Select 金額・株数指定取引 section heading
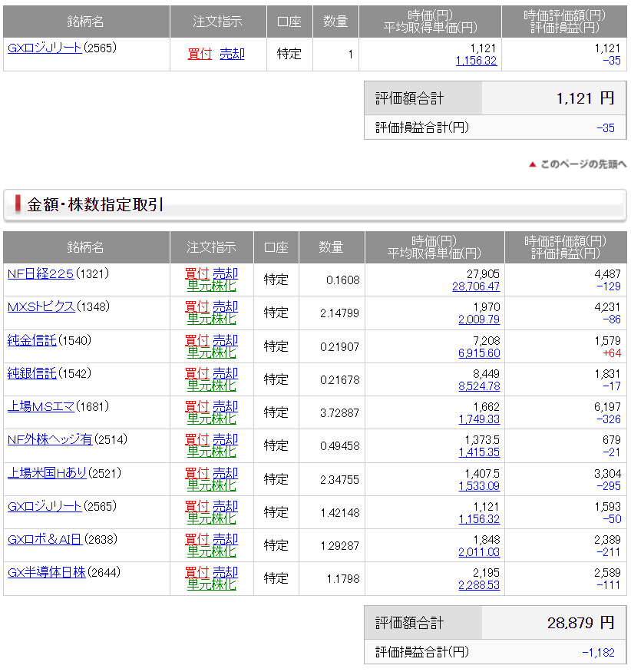This screenshot has width=631, height=672. tap(95, 204)
